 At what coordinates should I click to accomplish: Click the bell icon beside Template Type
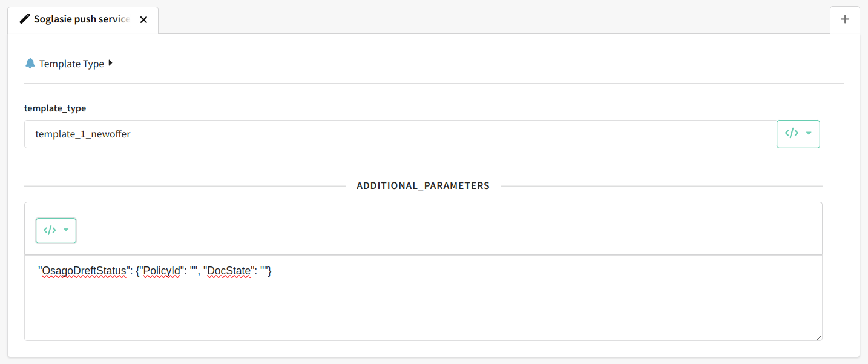tap(30, 63)
